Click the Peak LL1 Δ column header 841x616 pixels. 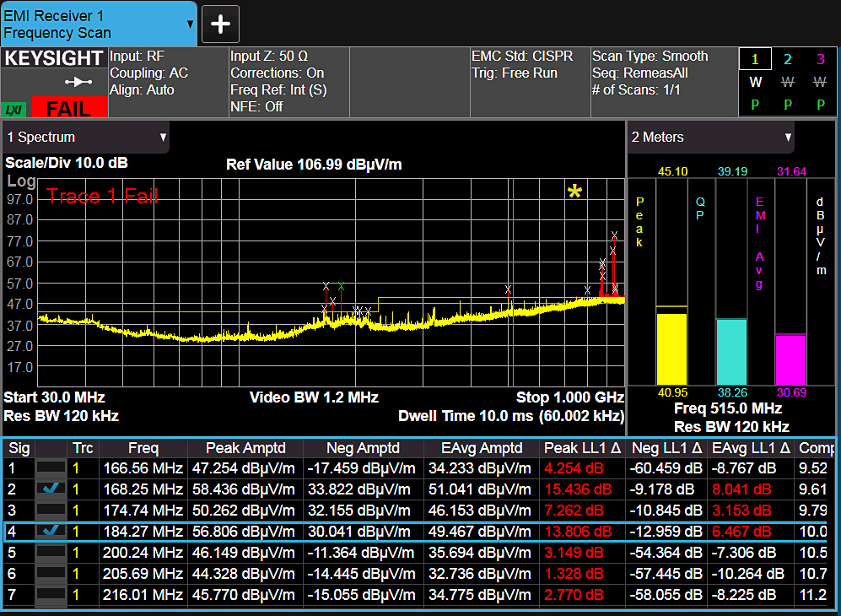coord(582,448)
